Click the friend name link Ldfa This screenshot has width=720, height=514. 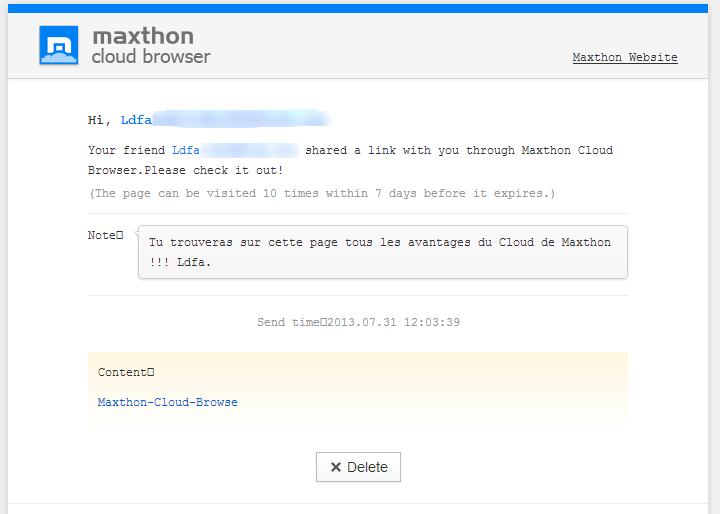(186, 150)
